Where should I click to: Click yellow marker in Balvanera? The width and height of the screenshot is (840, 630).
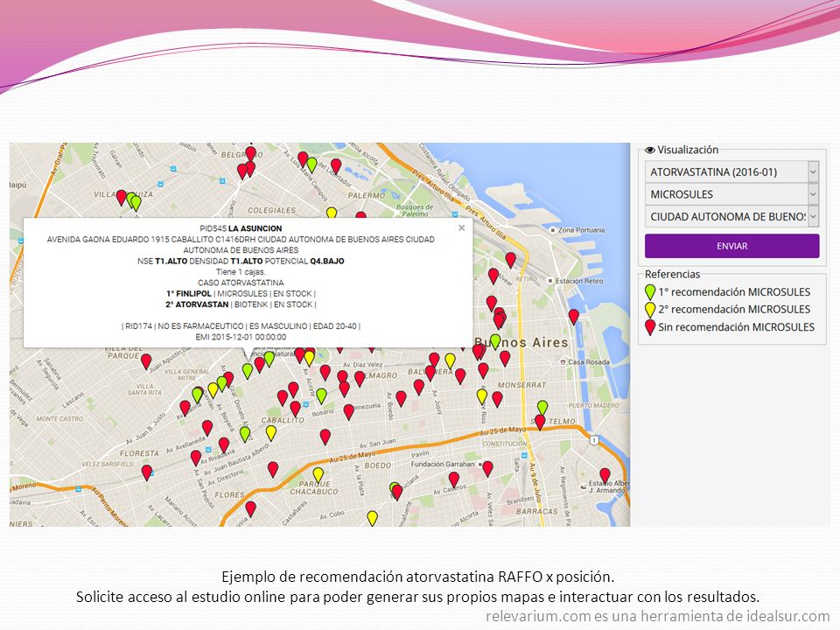coord(450,360)
